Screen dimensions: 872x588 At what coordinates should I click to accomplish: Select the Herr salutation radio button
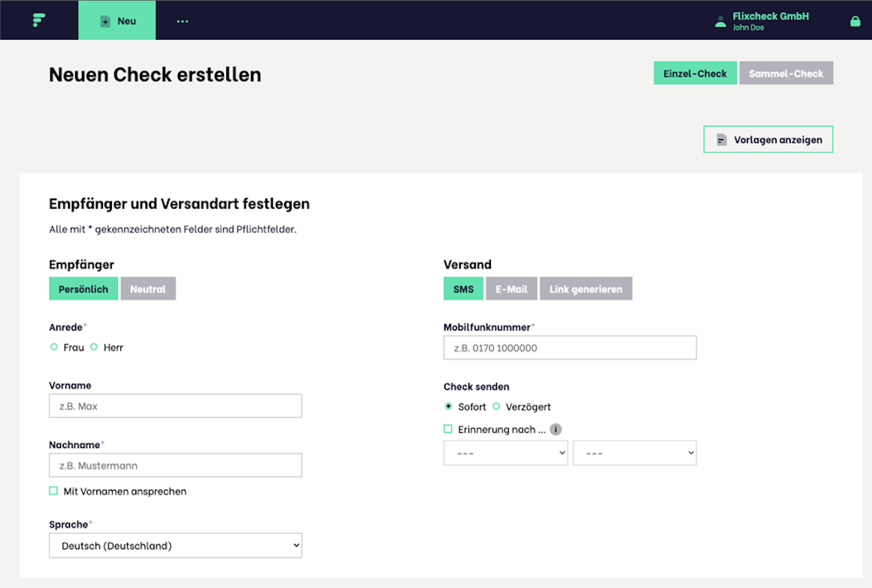coord(94,347)
